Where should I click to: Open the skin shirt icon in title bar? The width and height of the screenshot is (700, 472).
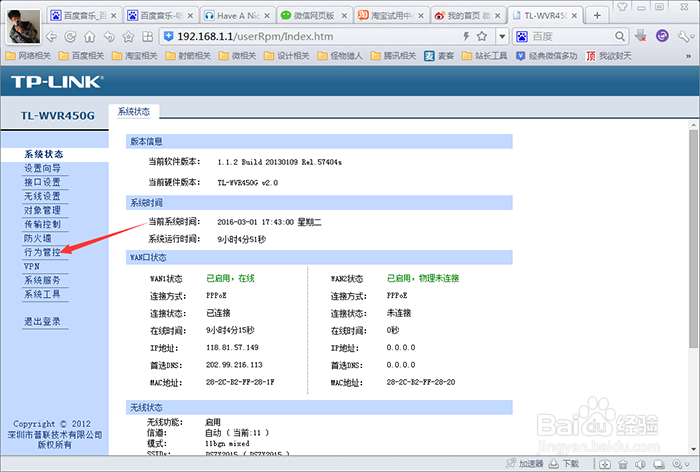(x=622, y=7)
